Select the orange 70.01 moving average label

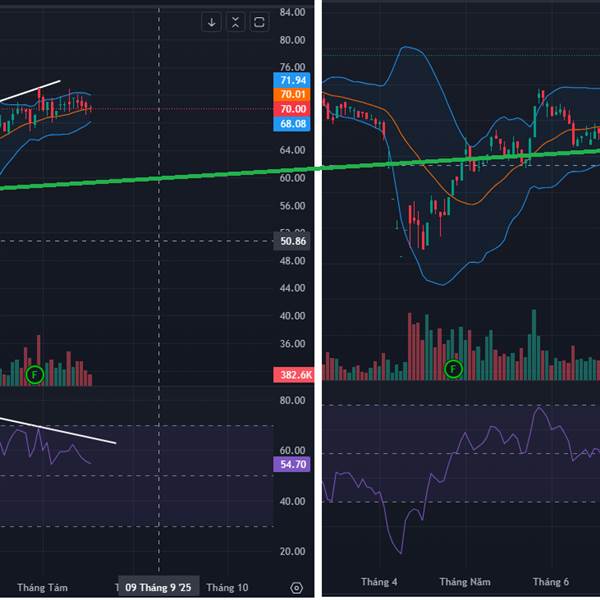(292, 95)
